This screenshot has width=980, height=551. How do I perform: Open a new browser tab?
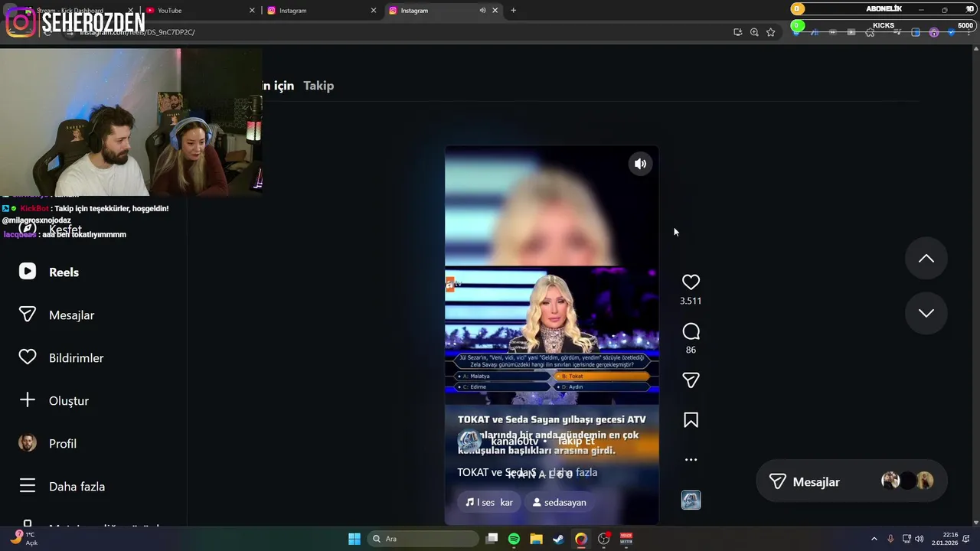click(x=513, y=11)
